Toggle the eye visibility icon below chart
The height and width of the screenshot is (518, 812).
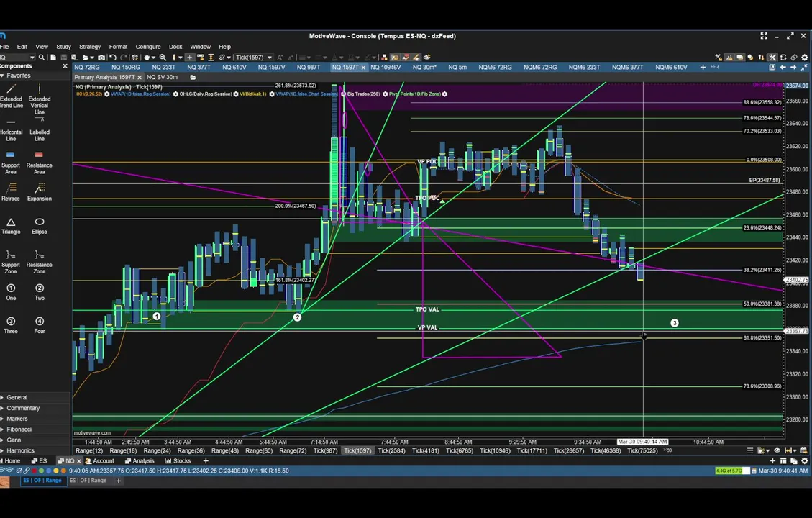pyautogui.click(x=777, y=450)
